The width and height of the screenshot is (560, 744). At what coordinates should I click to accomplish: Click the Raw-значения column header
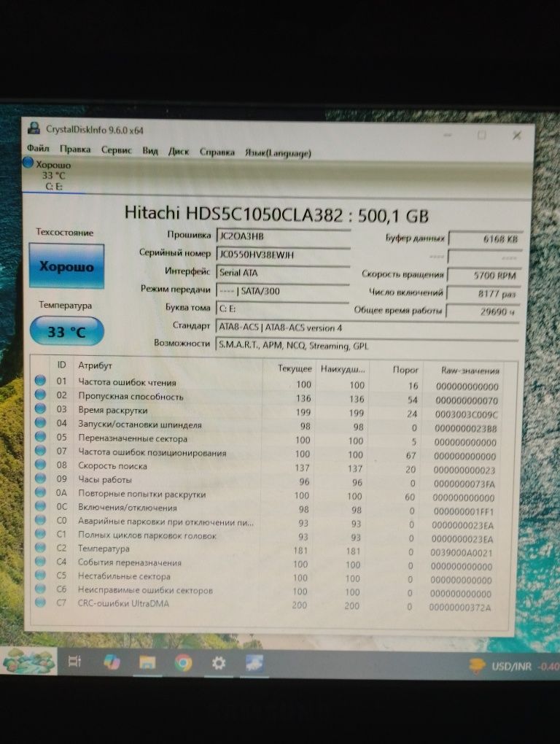point(470,371)
